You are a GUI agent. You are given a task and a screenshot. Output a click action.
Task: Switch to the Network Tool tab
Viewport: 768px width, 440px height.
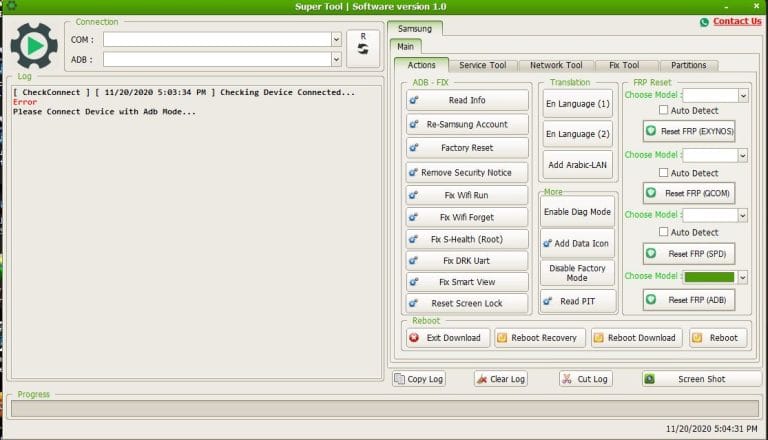[556, 65]
